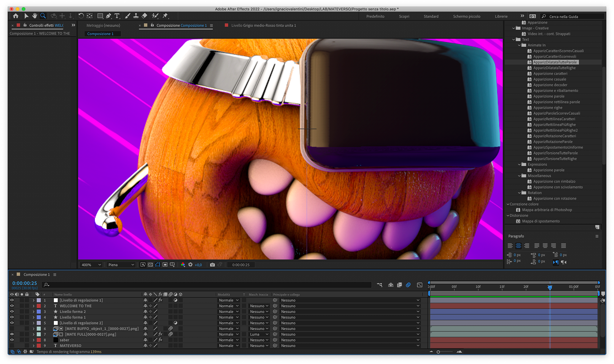Toggle eye for Livello di regolazione 1
The height and width of the screenshot is (364, 614).
[x=12, y=300]
